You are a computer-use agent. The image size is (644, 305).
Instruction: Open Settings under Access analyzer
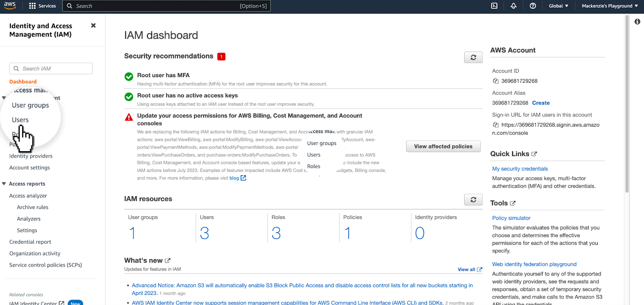(x=27, y=230)
